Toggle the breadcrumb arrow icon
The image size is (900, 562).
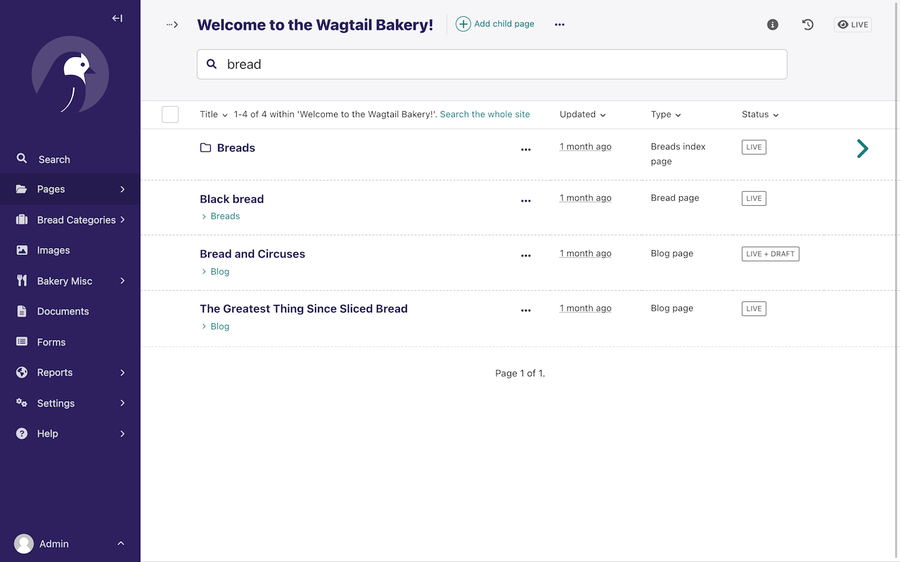pos(172,25)
